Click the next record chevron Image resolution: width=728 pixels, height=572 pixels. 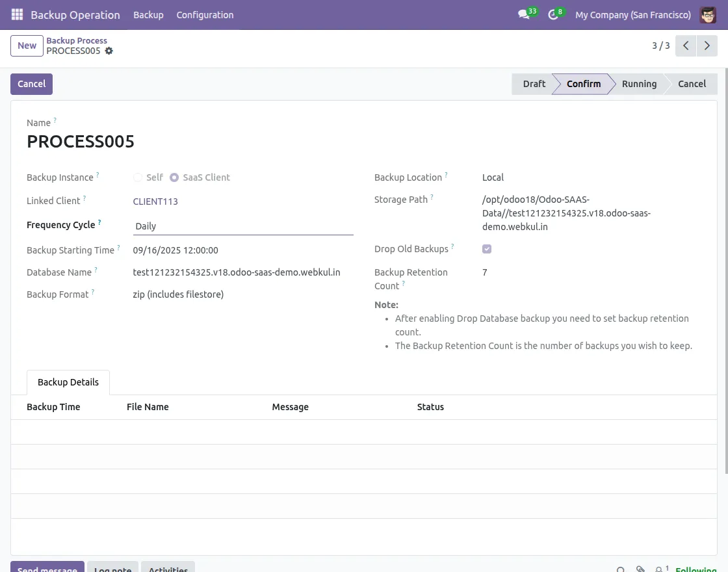point(707,45)
